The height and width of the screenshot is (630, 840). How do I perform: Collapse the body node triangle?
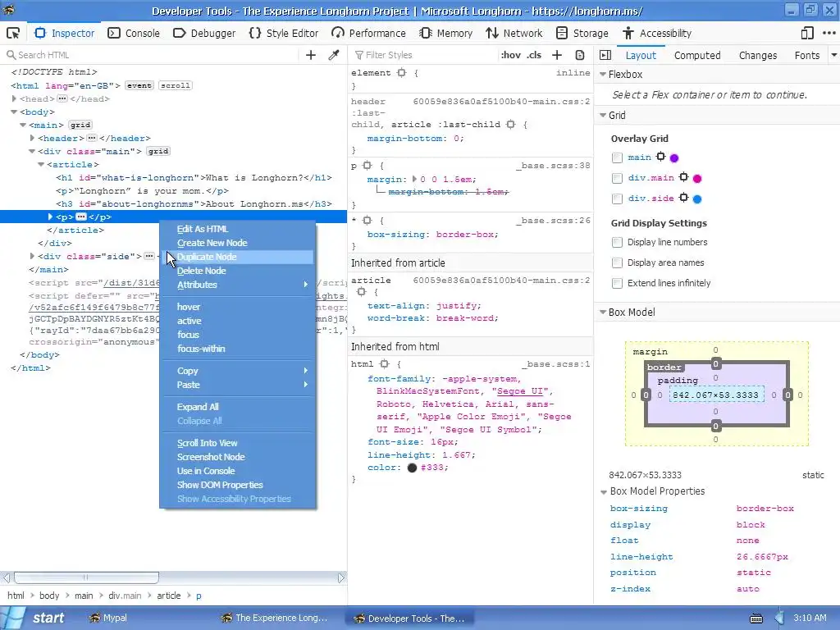tap(15, 112)
